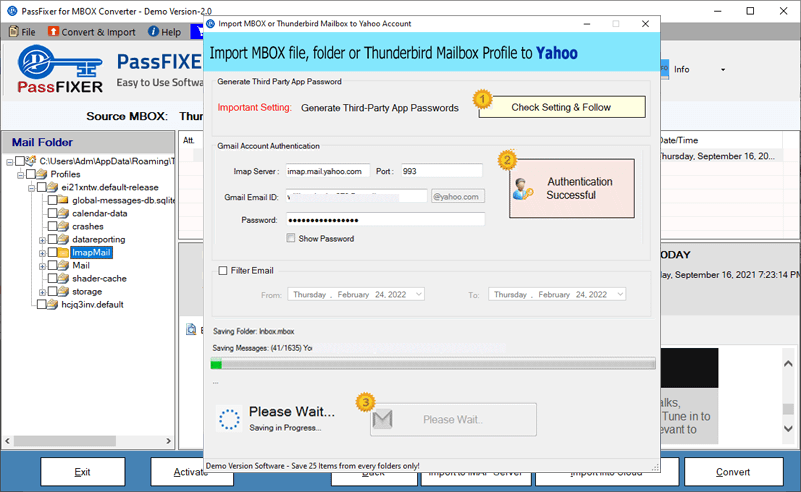The width and height of the screenshot is (801, 492).
Task: Select global-messages-db.sqlite tree item
Action: pos(123,200)
